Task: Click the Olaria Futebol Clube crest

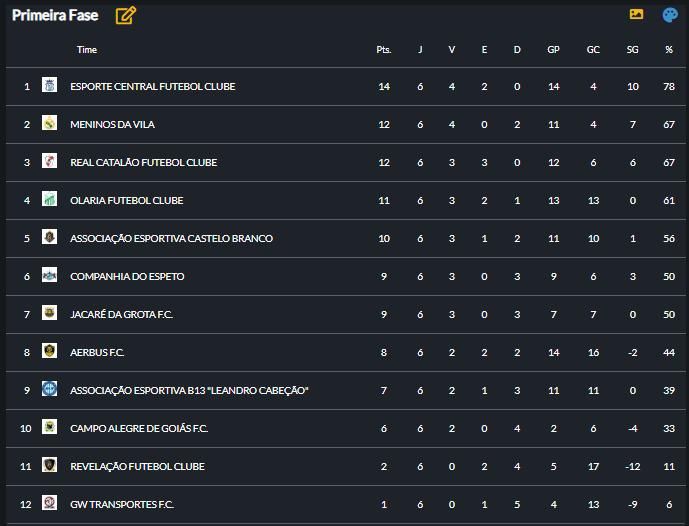Action: click(x=49, y=200)
